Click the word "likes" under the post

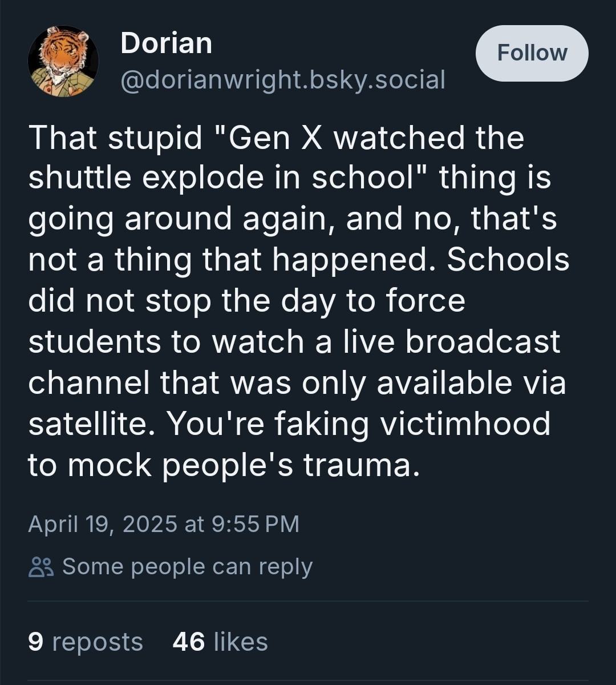point(240,642)
